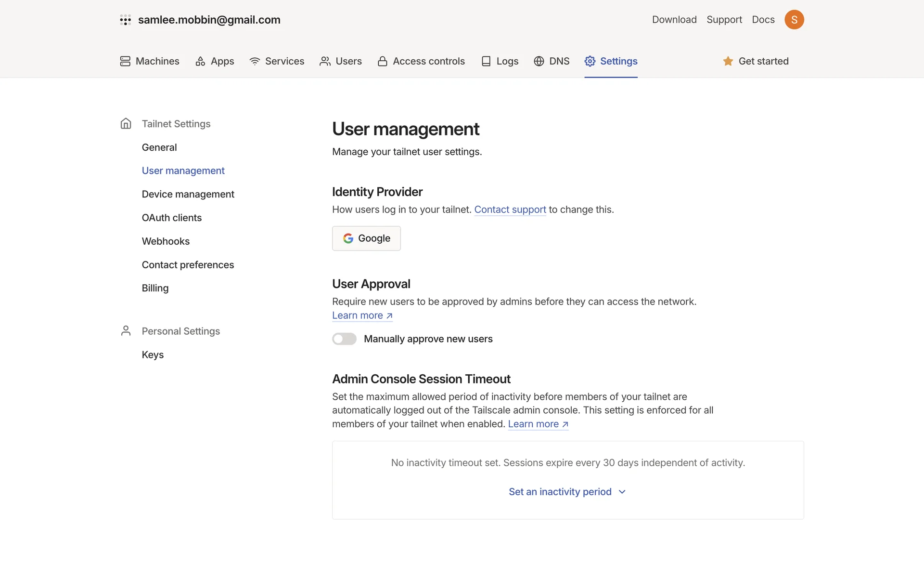Open Keys under Personal Settings
This screenshot has width=924, height=578.
point(153,355)
